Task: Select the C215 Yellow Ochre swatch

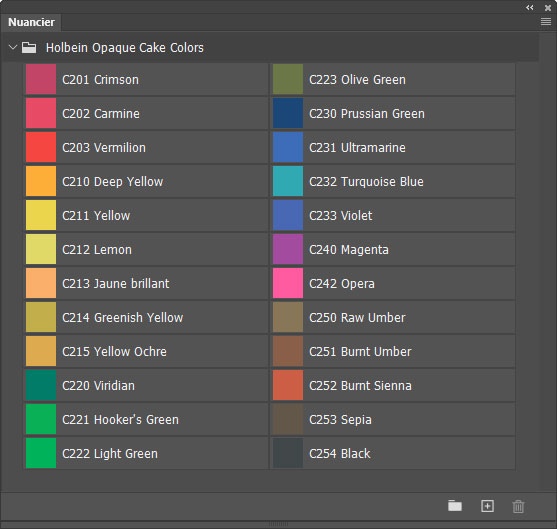Action: coord(41,351)
